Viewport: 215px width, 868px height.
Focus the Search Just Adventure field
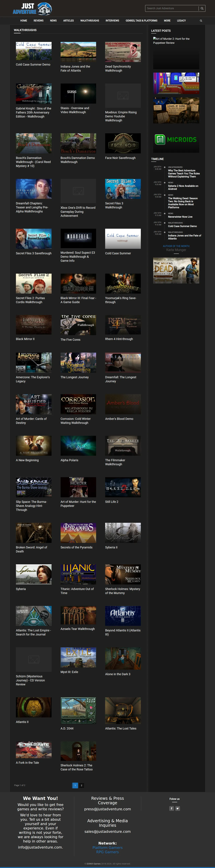point(172,8)
